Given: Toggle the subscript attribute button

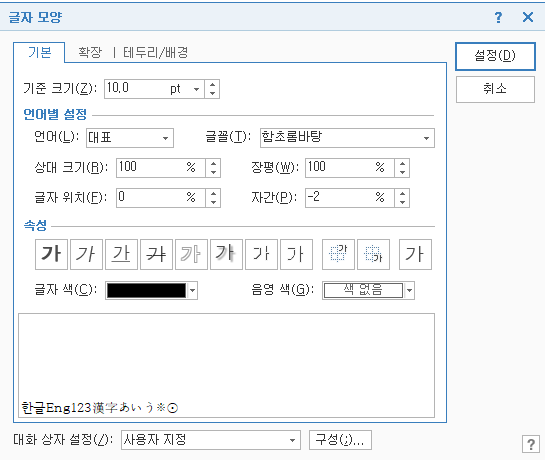Looking at the screenshot, I should coord(374,254).
